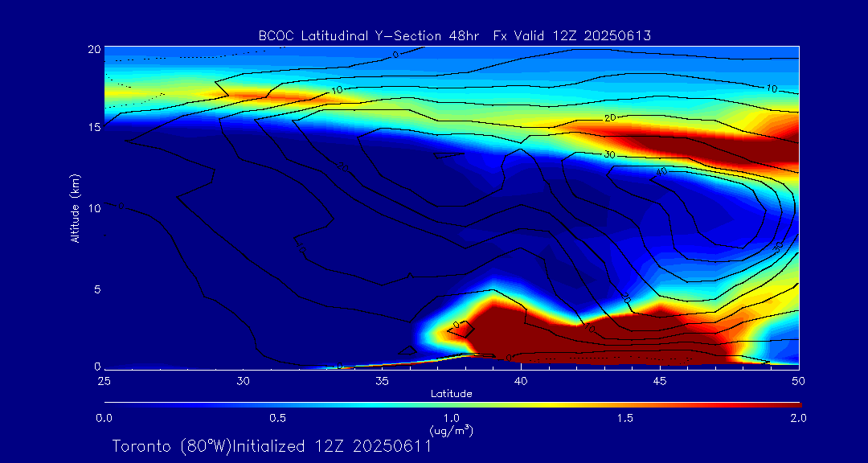Viewport: 868px width, 463px height.
Task: Click colorbar label "1.0"
Action: point(452,418)
